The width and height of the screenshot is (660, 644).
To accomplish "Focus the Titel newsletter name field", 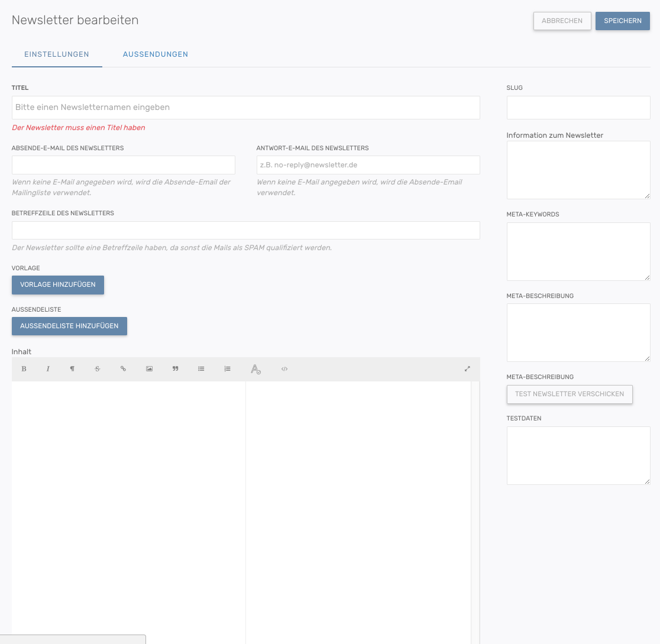I will pyautogui.click(x=245, y=108).
